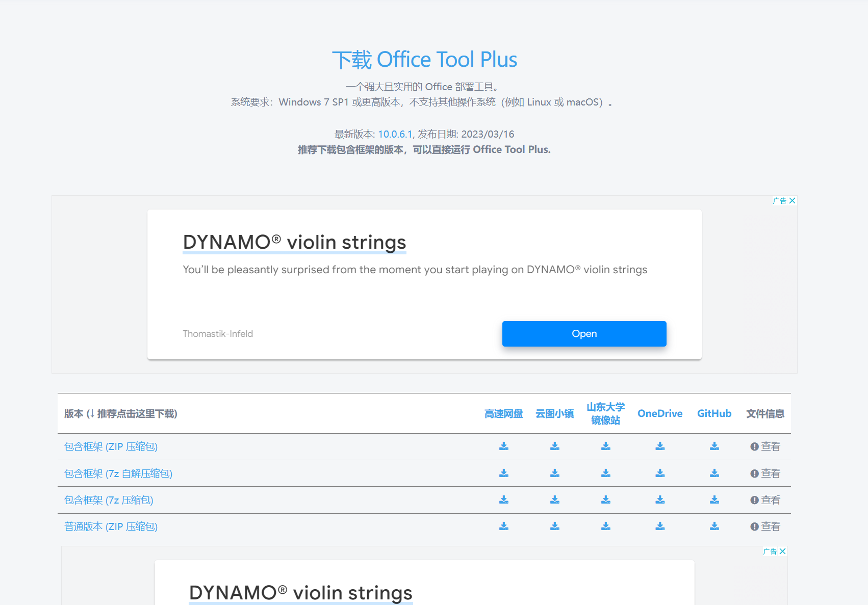The image size is (868, 605).
Task: Click the 发布日期: 2023/03/16 text
Action: [466, 134]
